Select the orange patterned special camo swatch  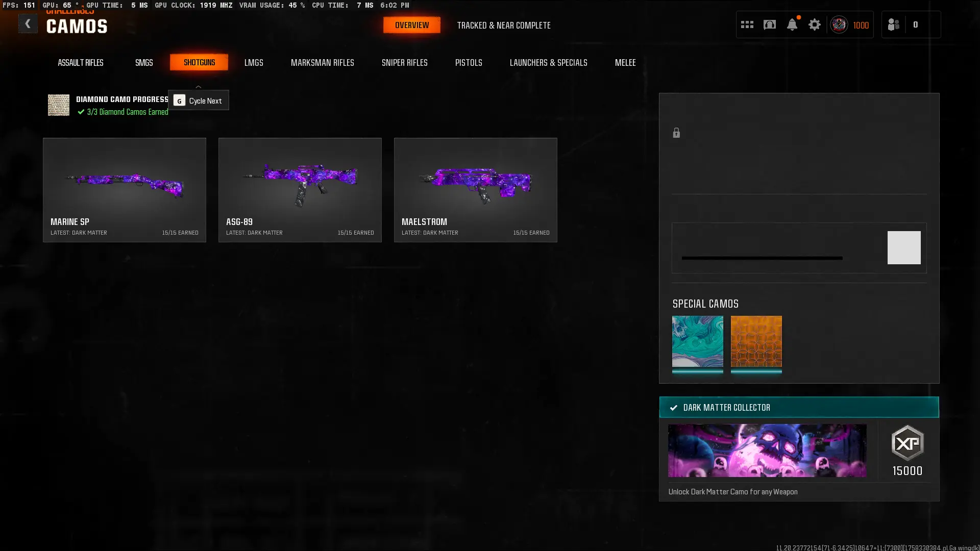756,341
